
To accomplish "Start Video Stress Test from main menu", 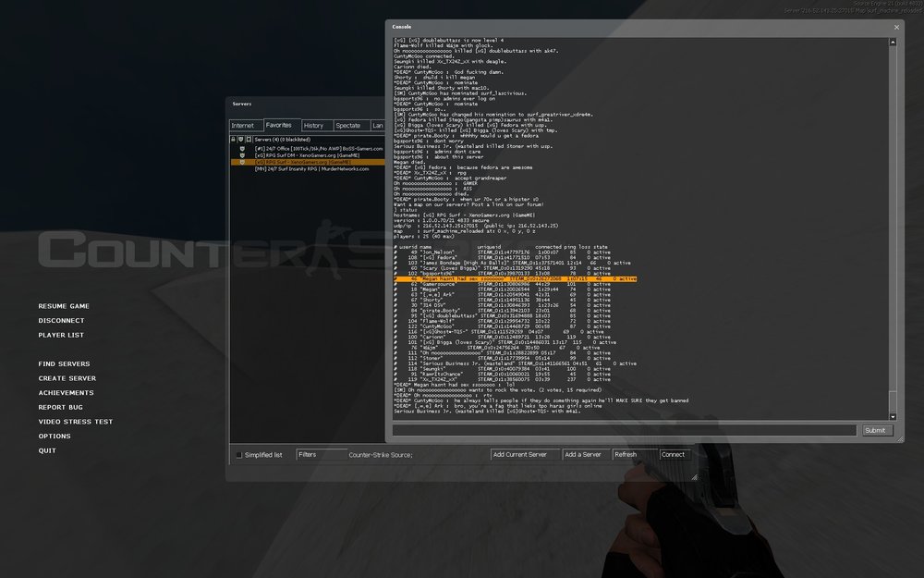I will point(75,422).
